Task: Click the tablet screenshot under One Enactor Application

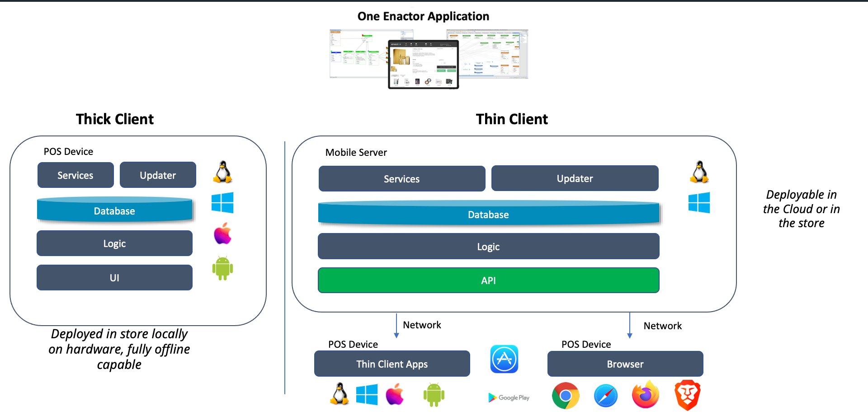Action: (424, 63)
